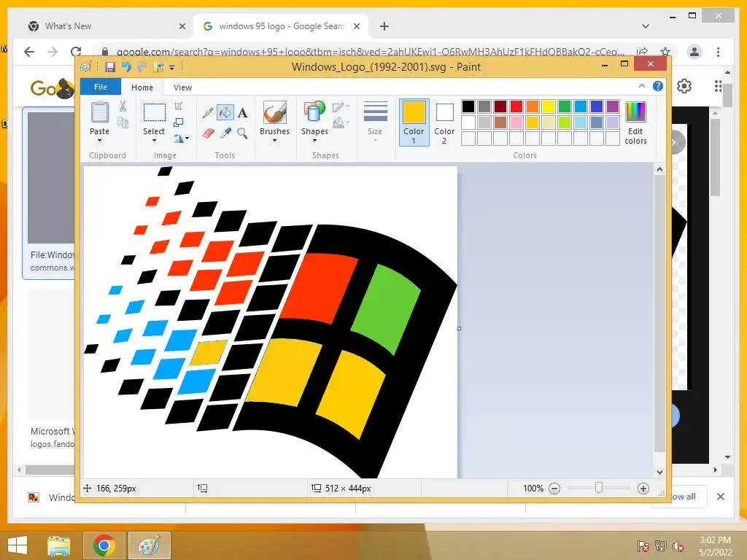
Task: Switch to the Home ribbon tab
Action: (142, 87)
